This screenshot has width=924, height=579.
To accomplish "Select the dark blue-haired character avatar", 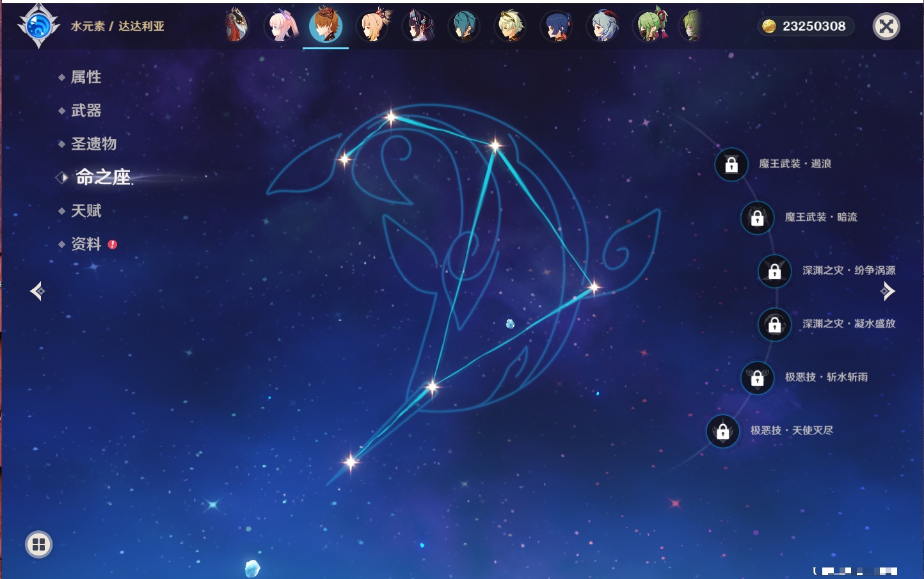I will pyautogui.click(x=557, y=26).
